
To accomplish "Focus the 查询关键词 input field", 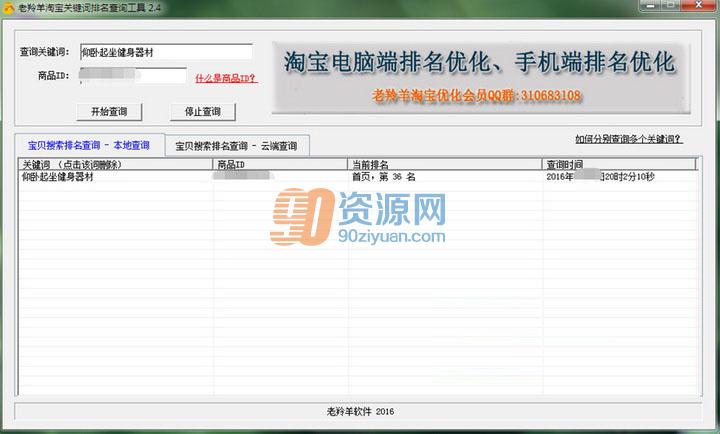I will click(x=166, y=52).
